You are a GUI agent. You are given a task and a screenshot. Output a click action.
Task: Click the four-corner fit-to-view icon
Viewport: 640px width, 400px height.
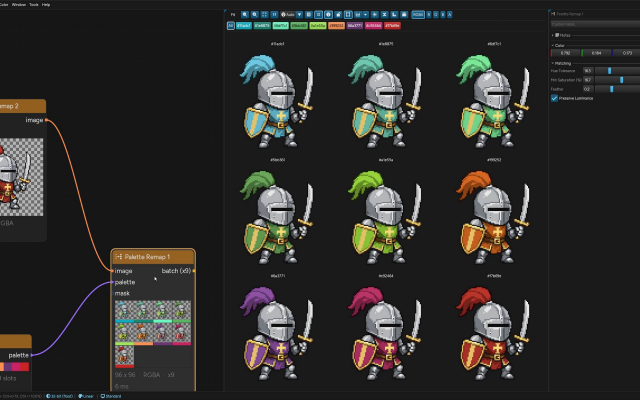tap(264, 15)
